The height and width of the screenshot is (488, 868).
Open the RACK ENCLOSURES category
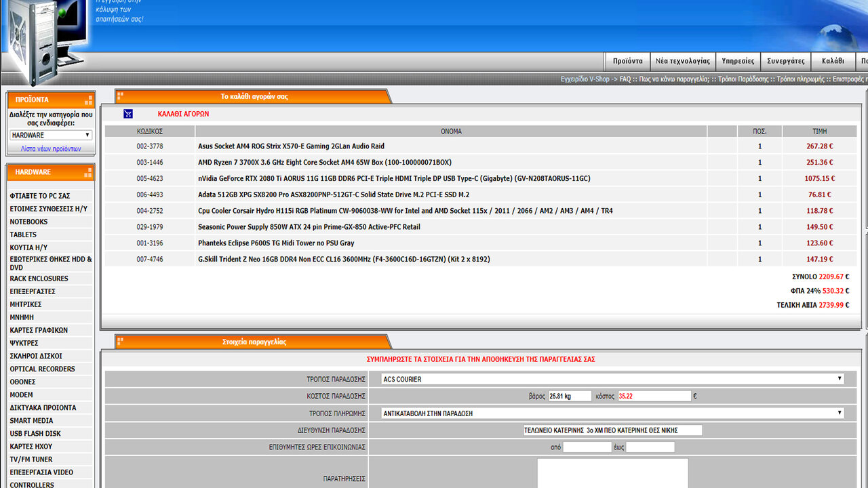(39, 279)
